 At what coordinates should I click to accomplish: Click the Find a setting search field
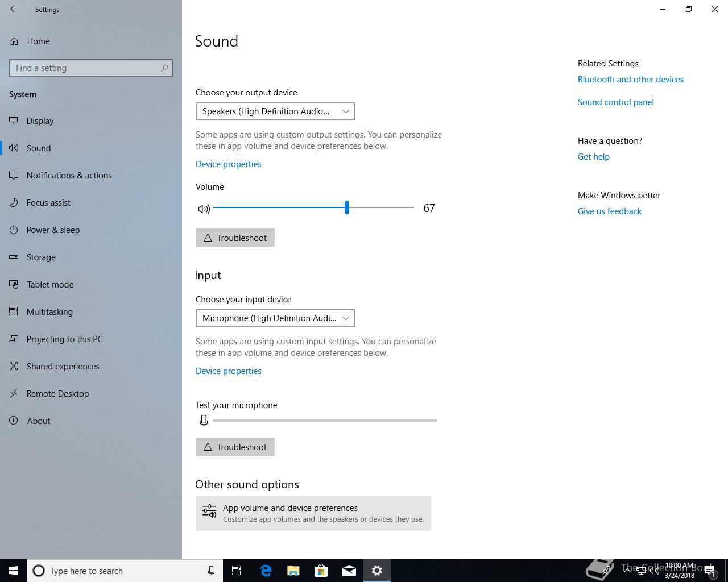pyautogui.click(x=91, y=68)
